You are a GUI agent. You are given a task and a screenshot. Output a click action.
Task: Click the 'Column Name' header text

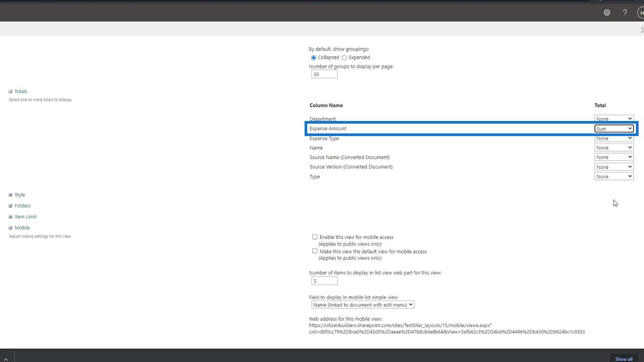pos(326,105)
